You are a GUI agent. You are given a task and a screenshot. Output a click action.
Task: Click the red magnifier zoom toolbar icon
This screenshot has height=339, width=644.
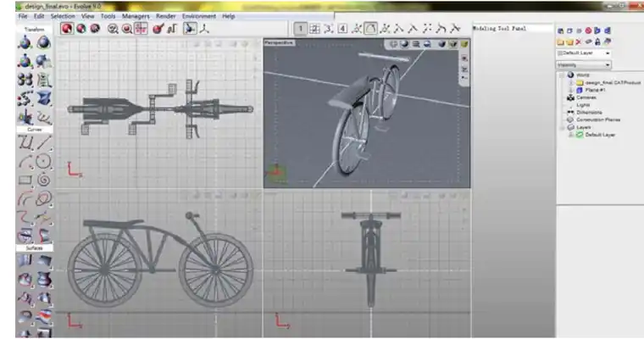(x=127, y=28)
